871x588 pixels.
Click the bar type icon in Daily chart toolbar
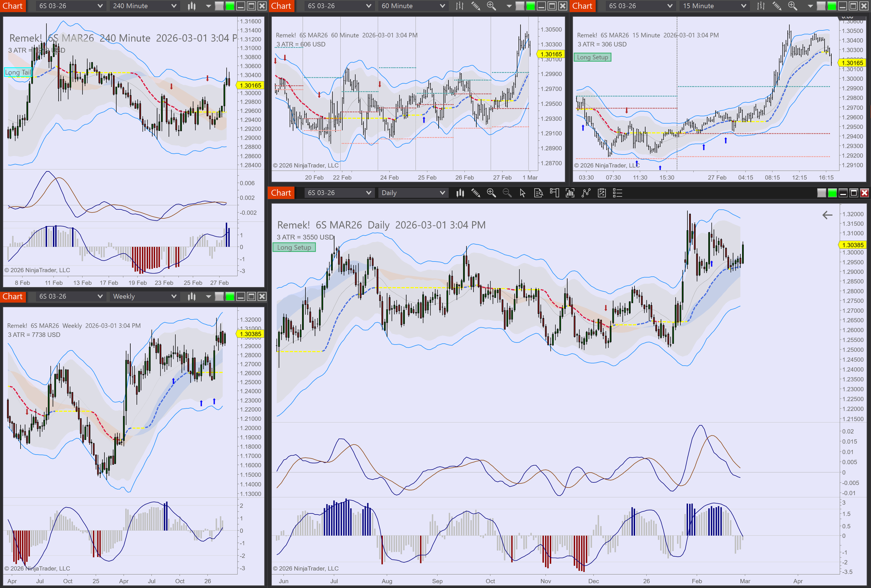point(460,193)
